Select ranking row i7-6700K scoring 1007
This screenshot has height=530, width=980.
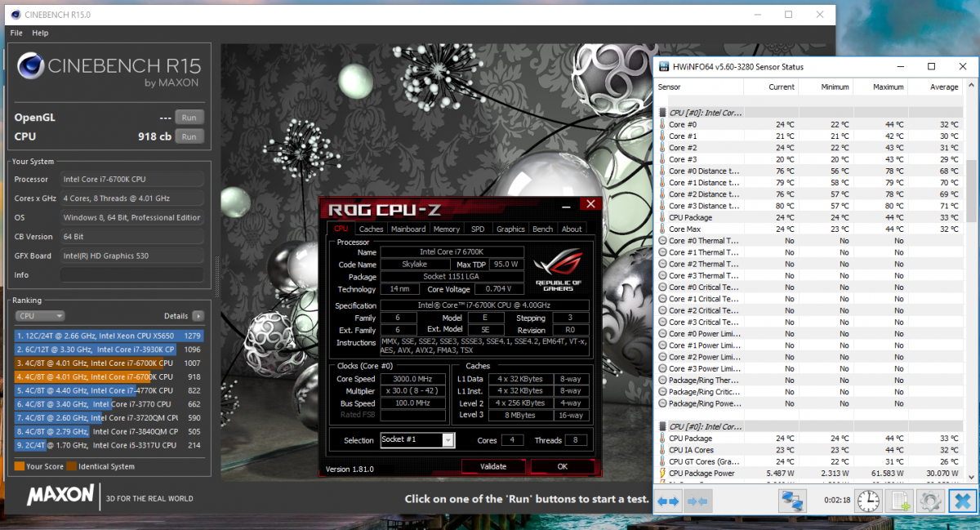(109, 363)
